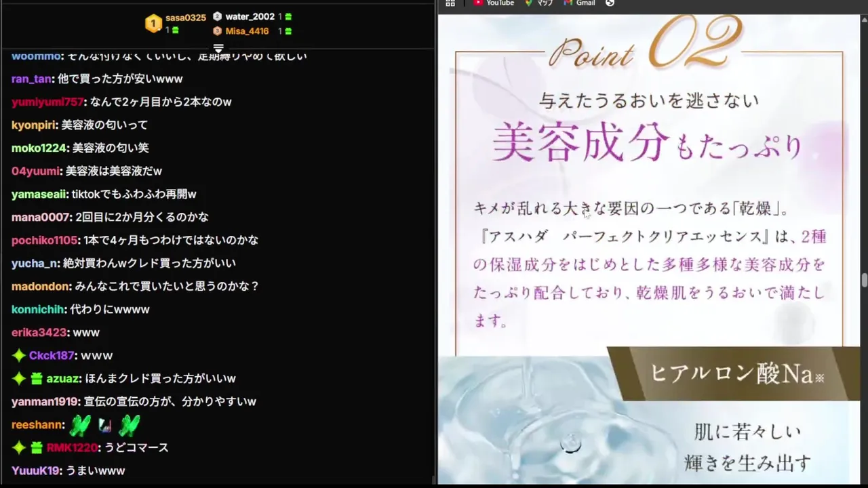Screen dimensions: 868x488
Task: Click the globe bookmark icon after Gmail
Action: pyautogui.click(x=610, y=3)
